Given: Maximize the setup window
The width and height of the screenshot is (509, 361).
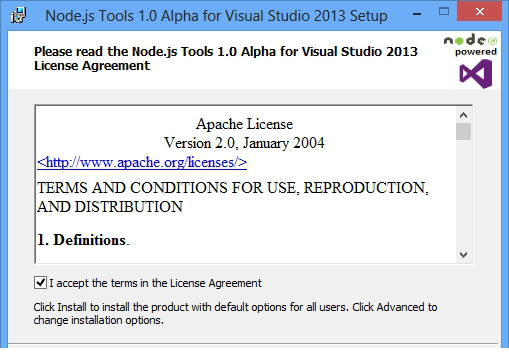Looking at the screenshot, I should pyautogui.click(x=444, y=12).
